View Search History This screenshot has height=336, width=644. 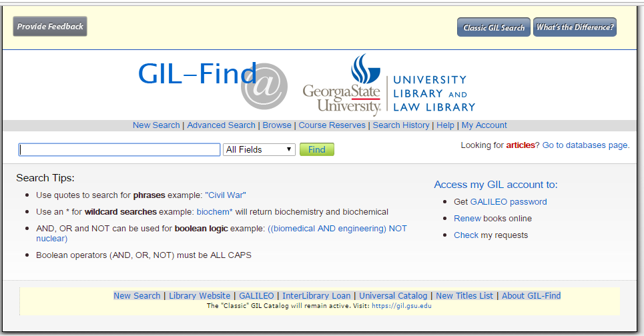[401, 125]
